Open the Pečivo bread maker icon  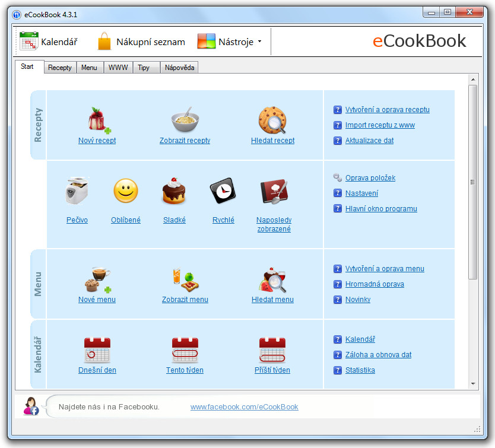point(77,191)
